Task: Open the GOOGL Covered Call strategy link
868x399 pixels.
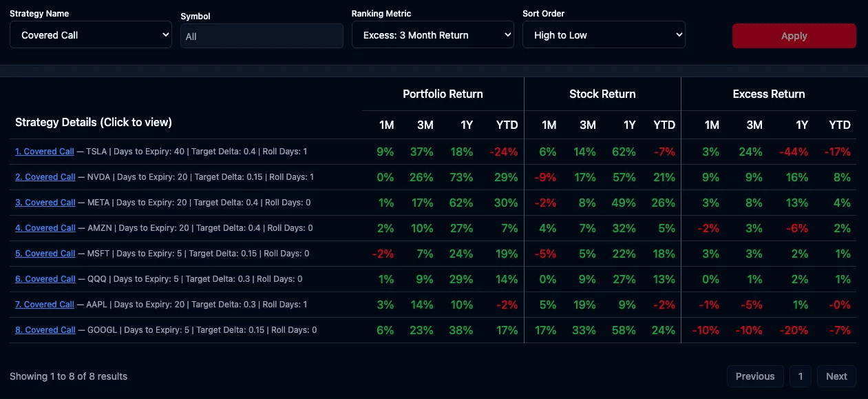Action: point(45,330)
